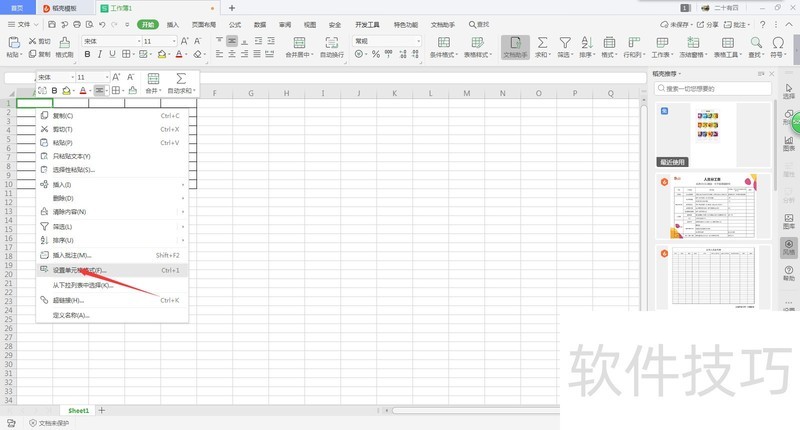
Task: Click the Search (查找) button beside ribbon tabs
Action: coord(479,24)
